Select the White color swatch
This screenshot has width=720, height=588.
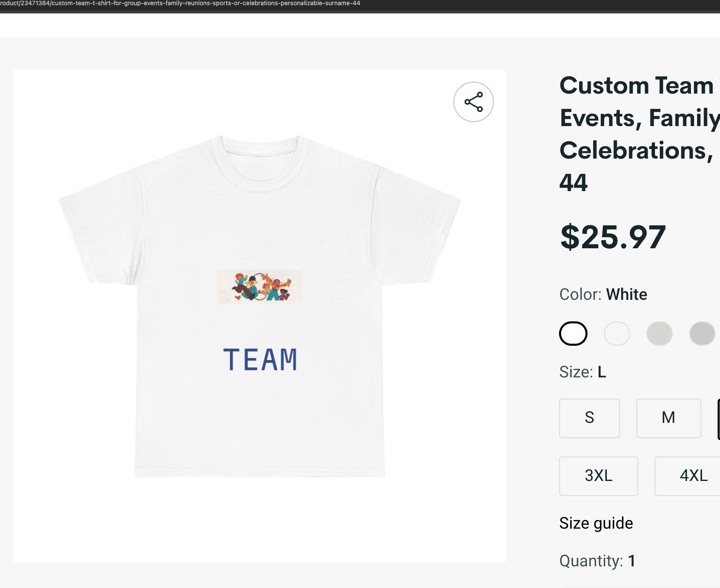click(x=573, y=333)
